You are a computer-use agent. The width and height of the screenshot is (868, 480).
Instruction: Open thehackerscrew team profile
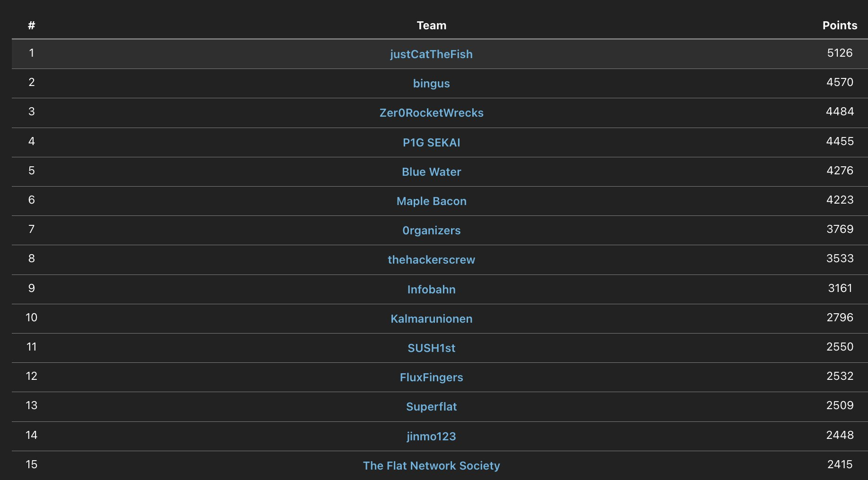coord(431,260)
